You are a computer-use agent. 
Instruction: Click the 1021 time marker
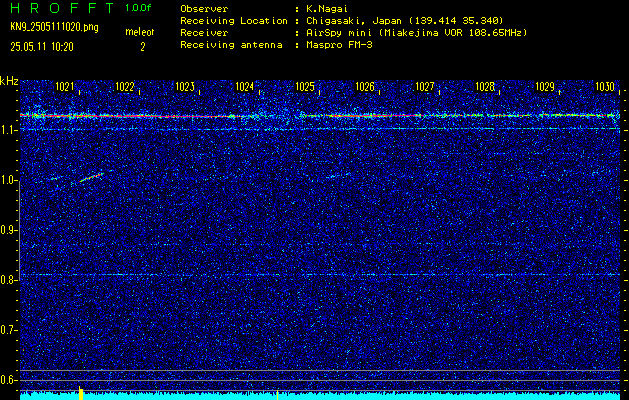(65, 87)
